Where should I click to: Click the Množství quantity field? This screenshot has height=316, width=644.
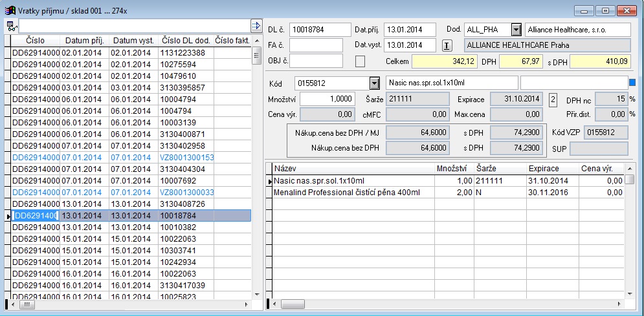[x=327, y=99]
